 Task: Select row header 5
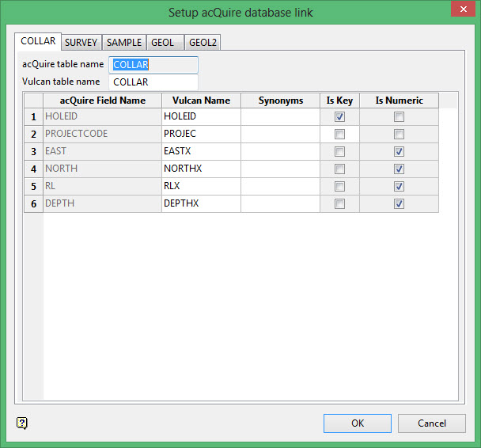pos(34,186)
